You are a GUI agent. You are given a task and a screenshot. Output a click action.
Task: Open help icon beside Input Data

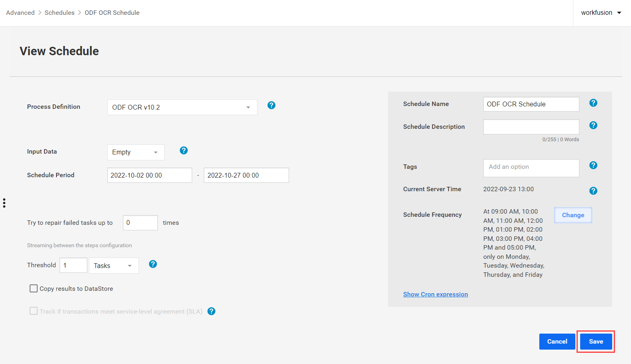pos(184,150)
